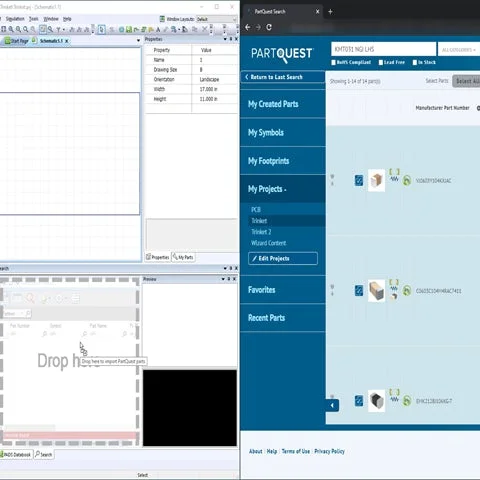Open a new browser tab with plus
480x480 pixels.
330,12
